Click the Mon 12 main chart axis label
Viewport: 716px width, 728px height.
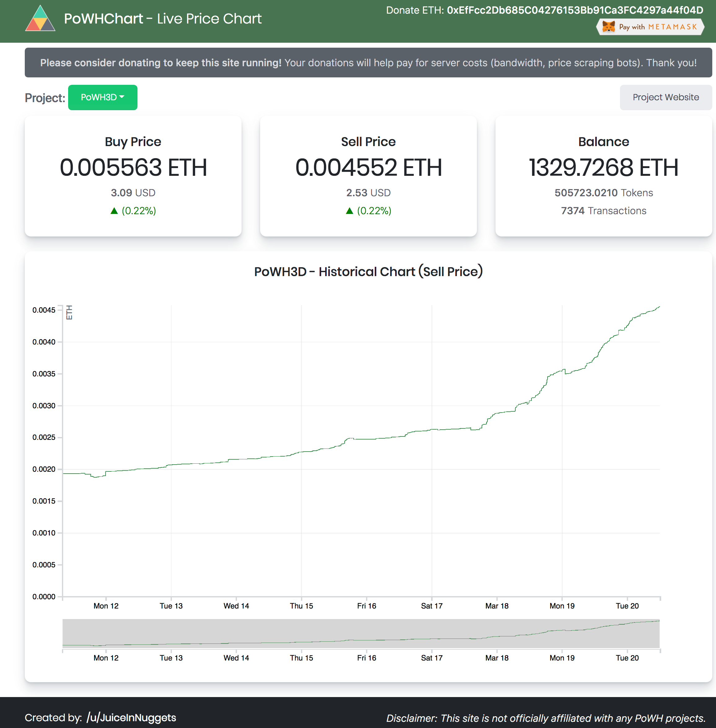click(x=106, y=606)
